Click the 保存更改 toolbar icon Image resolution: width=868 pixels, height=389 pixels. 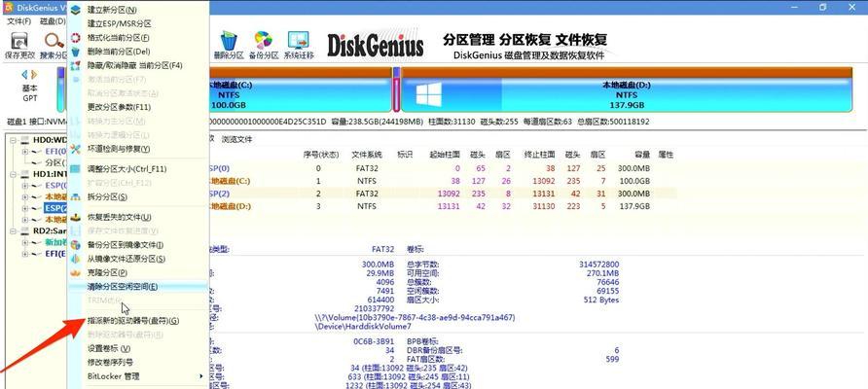point(19,41)
